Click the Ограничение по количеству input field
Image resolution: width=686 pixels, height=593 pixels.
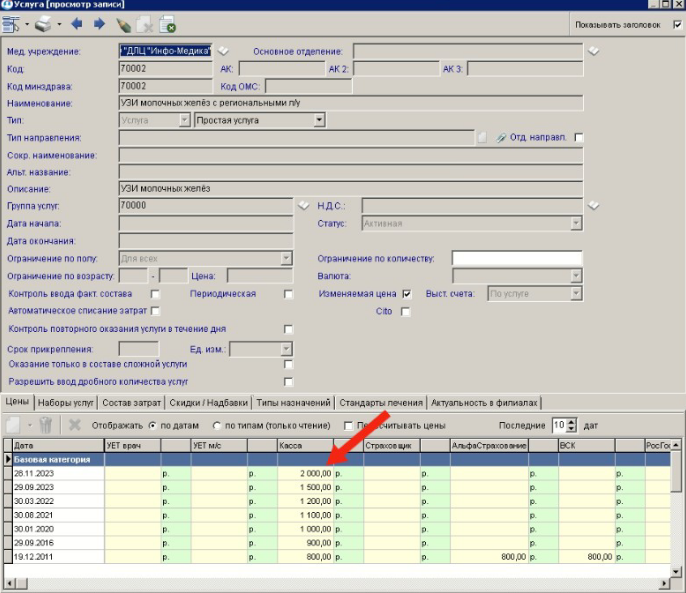516,259
